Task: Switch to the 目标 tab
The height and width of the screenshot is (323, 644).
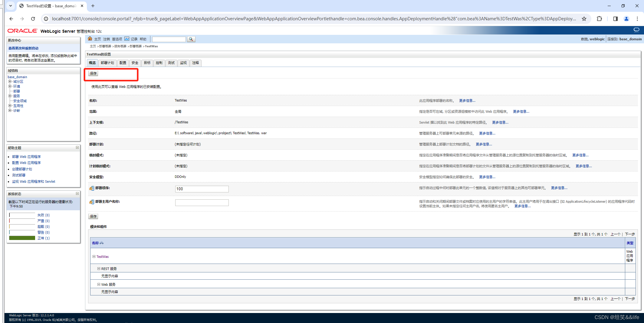Action: [147, 63]
